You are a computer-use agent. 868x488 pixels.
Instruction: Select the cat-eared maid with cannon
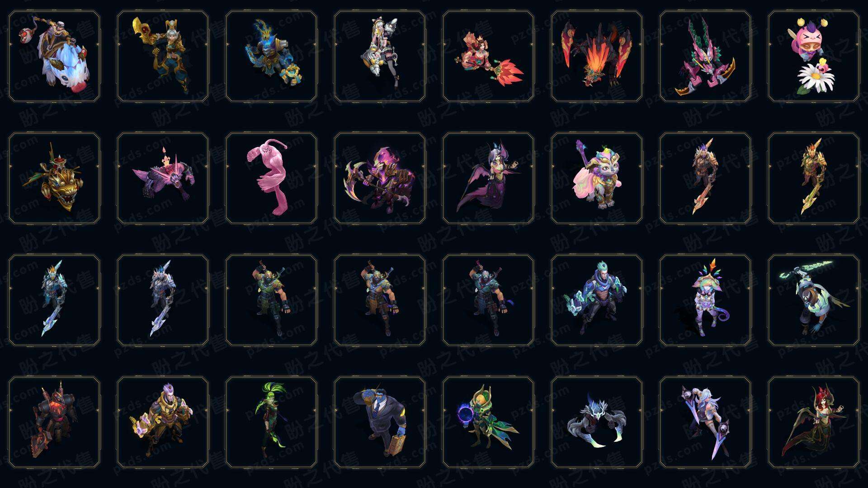pos(380,56)
